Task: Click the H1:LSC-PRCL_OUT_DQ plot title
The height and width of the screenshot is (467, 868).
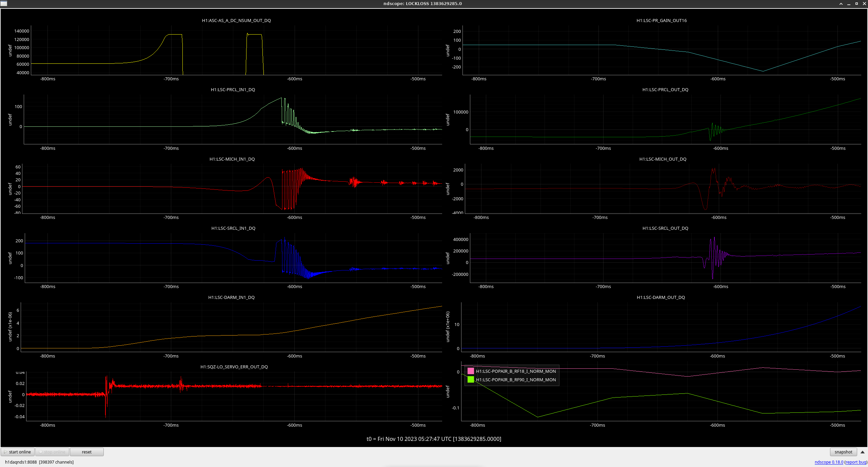Action: 665,89
